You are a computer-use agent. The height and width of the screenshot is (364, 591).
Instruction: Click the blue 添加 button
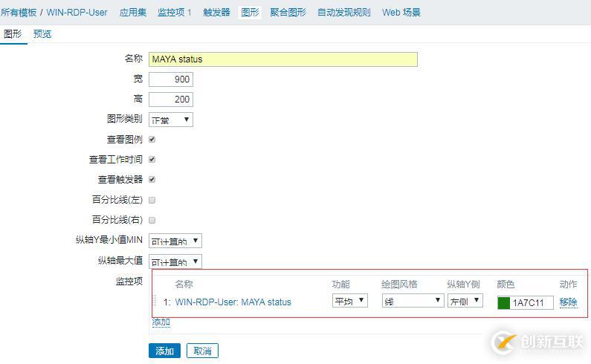pyautogui.click(x=165, y=351)
